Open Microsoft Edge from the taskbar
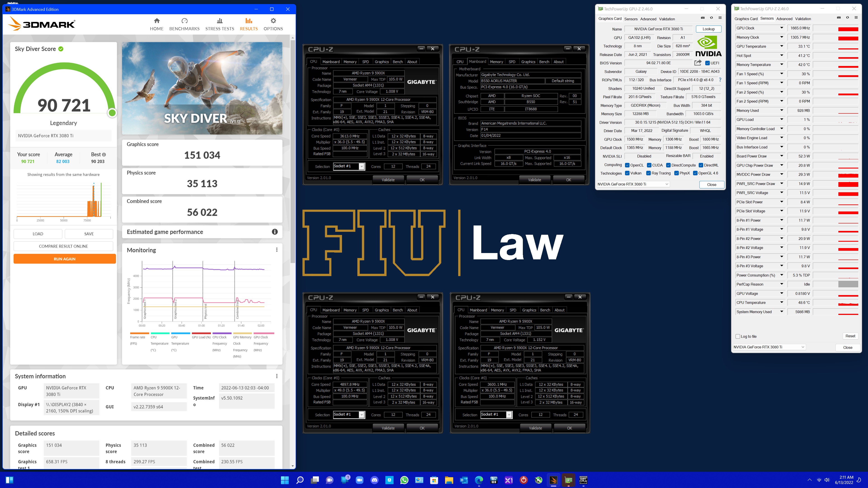The height and width of the screenshot is (488, 868). pyautogui.click(x=479, y=480)
